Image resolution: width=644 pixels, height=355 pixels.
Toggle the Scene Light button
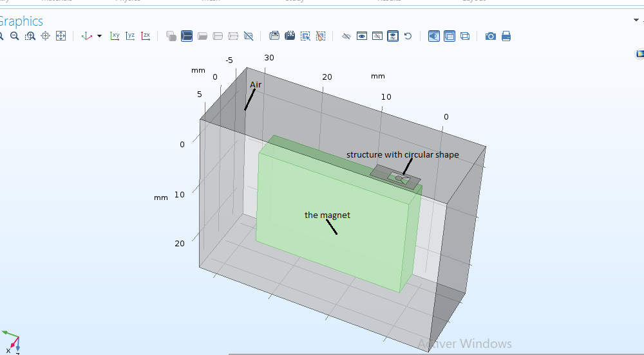[434, 36]
